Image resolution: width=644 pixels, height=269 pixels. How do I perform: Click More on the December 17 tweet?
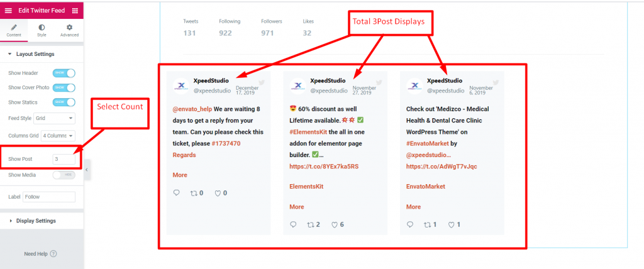pos(180,175)
